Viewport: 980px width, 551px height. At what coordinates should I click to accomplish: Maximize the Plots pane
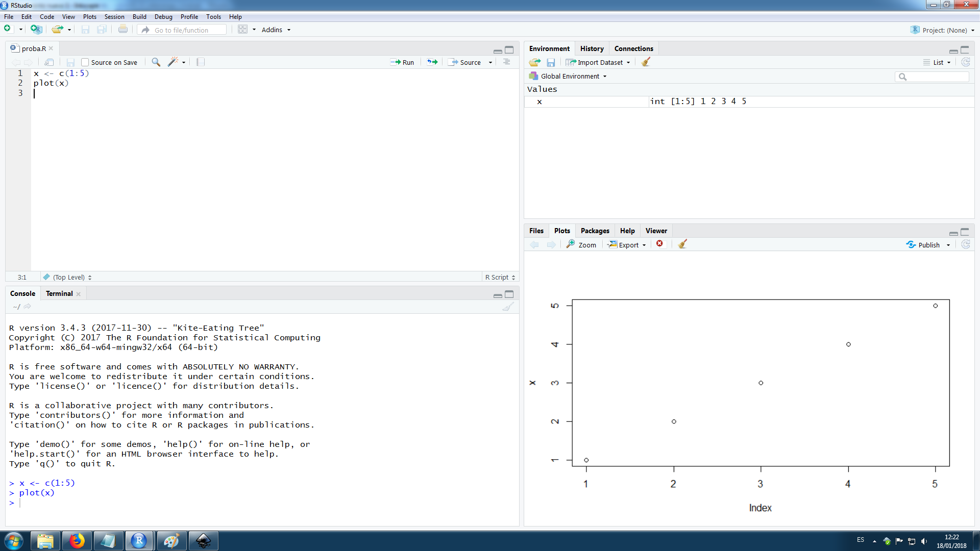(965, 232)
